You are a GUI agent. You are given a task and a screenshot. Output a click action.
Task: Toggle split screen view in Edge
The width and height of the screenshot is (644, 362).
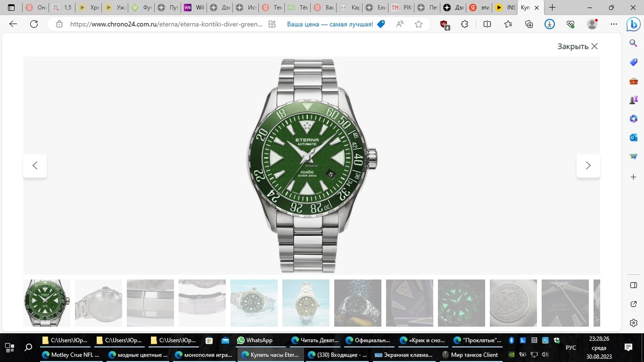coord(487,24)
